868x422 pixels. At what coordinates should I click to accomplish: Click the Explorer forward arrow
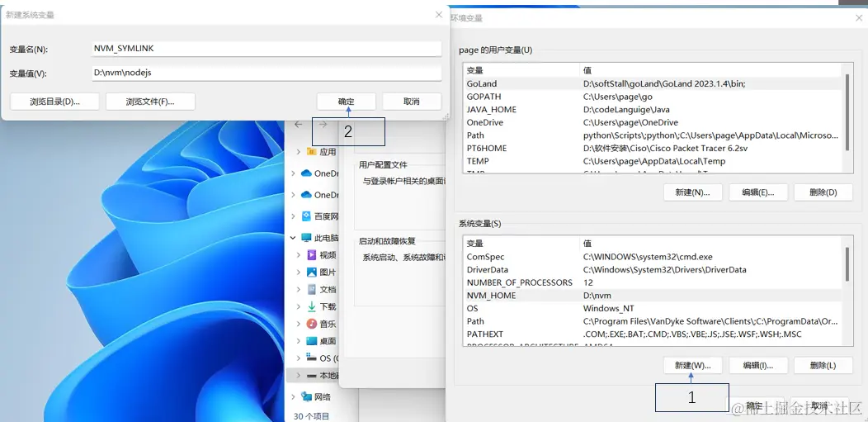pyautogui.click(x=323, y=125)
